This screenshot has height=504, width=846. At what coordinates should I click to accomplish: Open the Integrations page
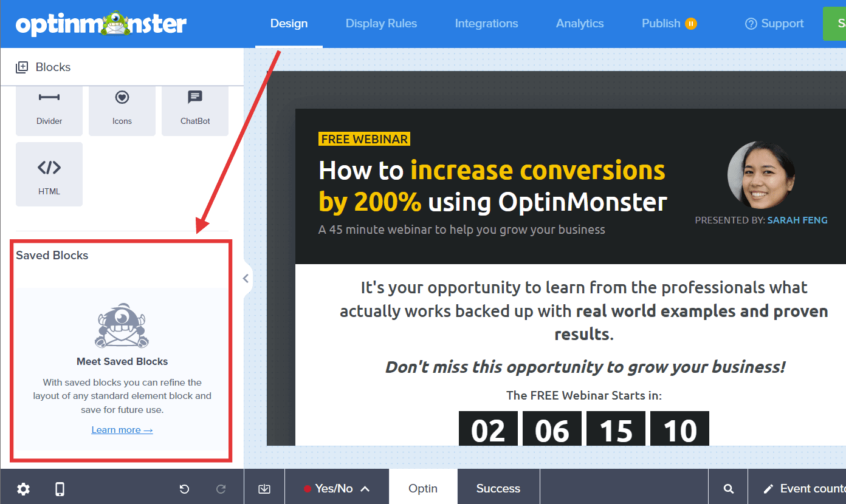[486, 23]
